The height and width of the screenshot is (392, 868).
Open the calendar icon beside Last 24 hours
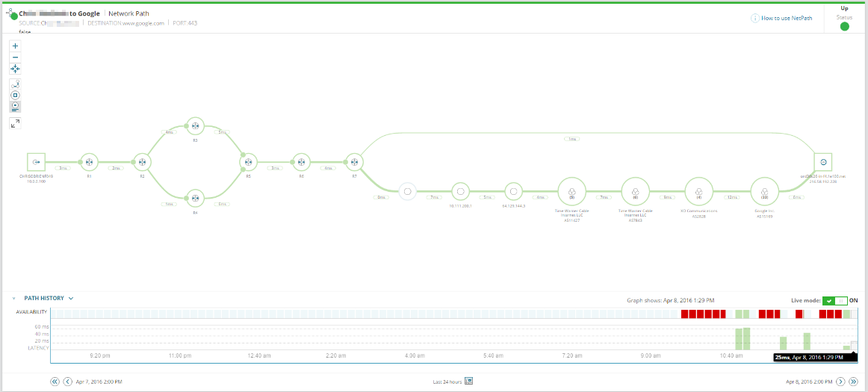(469, 381)
